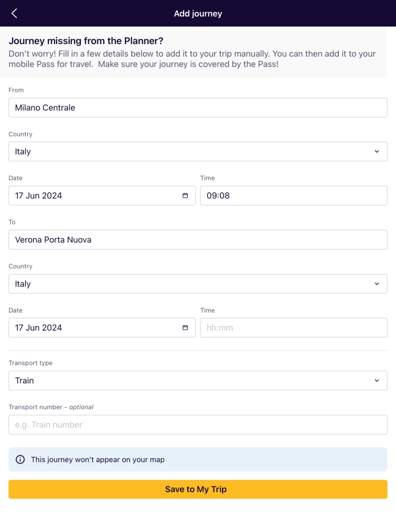
Task: Edit the Milano Centrale From field
Action: (198, 108)
